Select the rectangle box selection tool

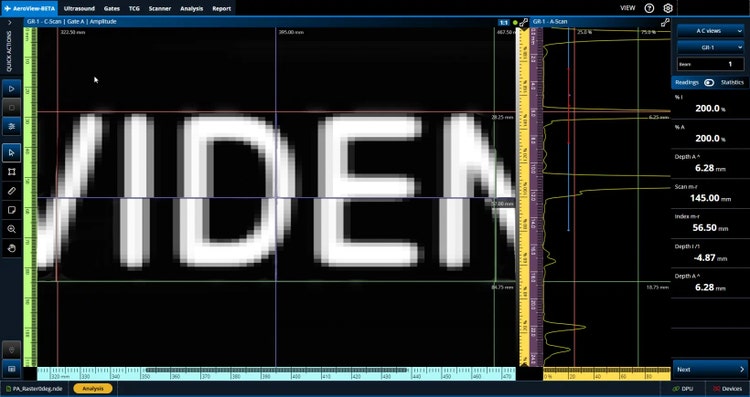point(11,172)
